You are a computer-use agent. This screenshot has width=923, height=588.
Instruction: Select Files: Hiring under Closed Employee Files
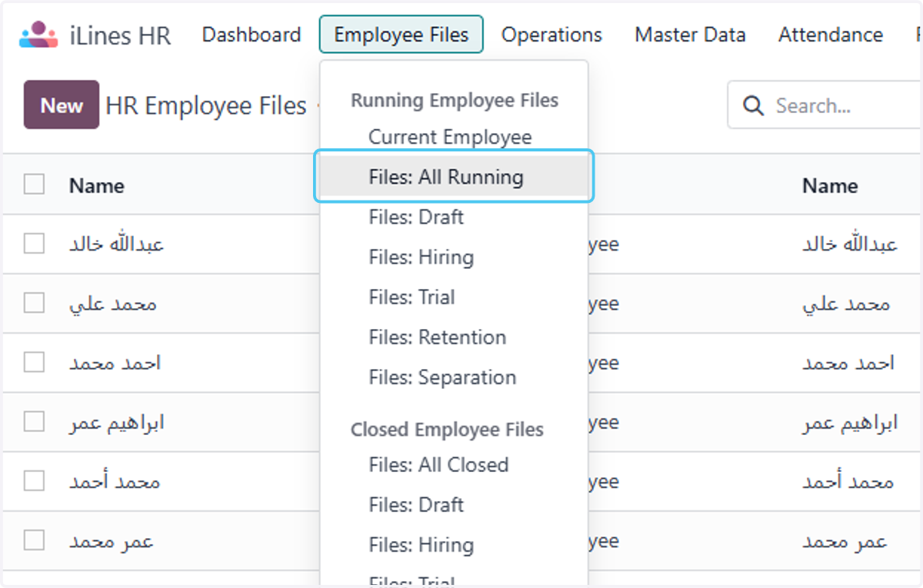click(422, 544)
